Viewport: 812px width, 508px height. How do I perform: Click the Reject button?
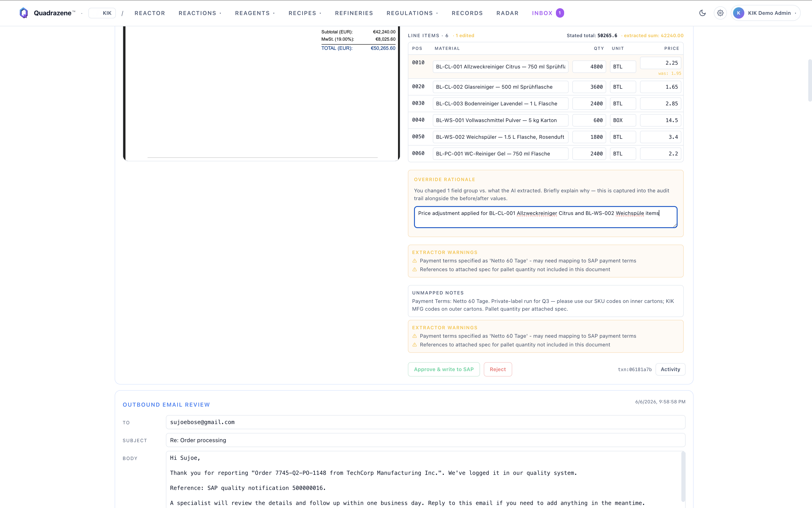click(498, 369)
